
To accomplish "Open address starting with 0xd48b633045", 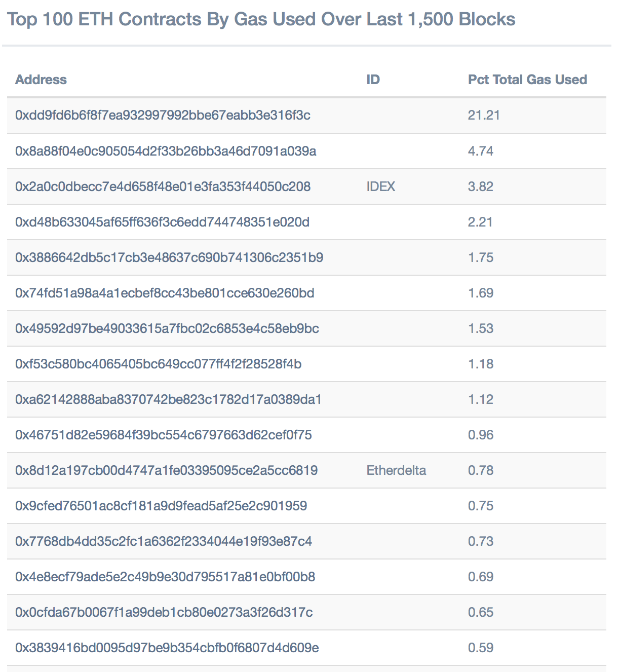I will pyautogui.click(x=162, y=222).
